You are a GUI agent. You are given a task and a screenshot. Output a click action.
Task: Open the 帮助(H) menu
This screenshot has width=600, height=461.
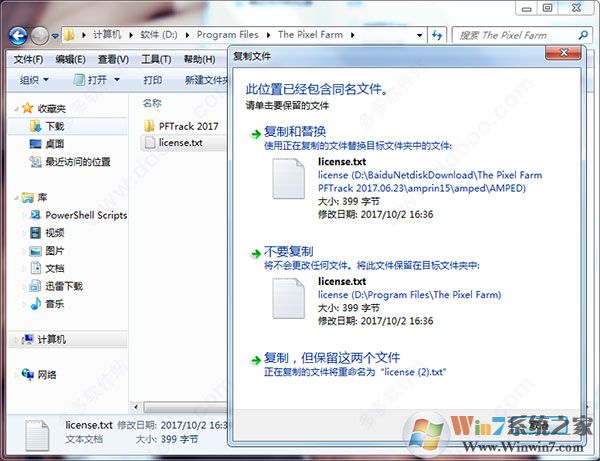click(199, 59)
